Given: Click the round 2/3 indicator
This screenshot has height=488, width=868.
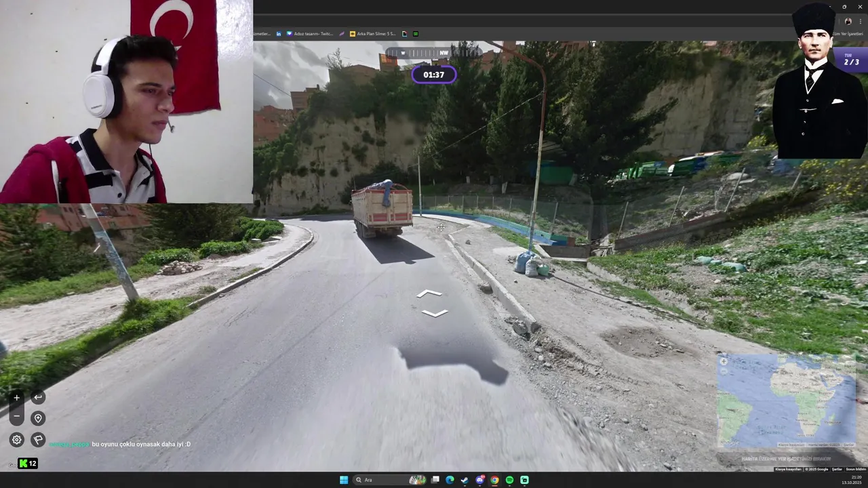Looking at the screenshot, I should (x=851, y=60).
